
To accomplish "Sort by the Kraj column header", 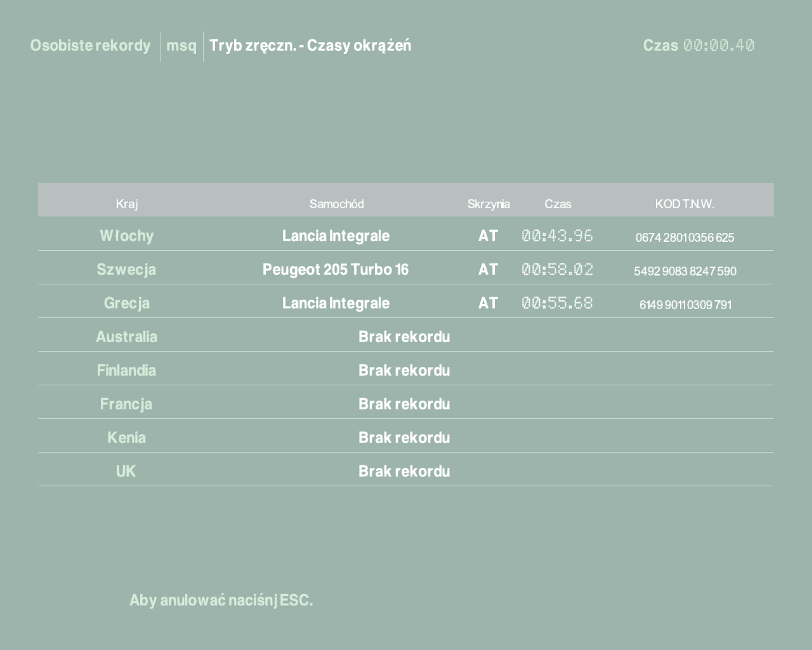I will tap(126, 204).
